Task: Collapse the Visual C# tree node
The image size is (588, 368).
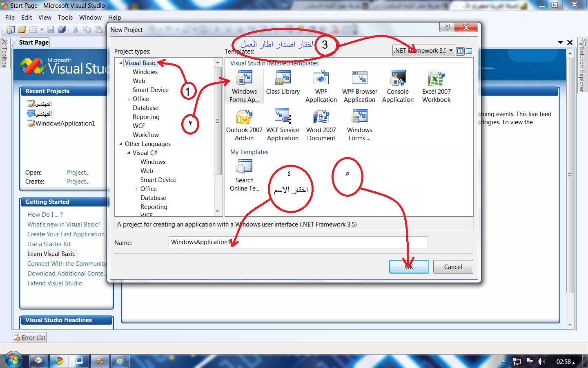Action: pos(129,153)
